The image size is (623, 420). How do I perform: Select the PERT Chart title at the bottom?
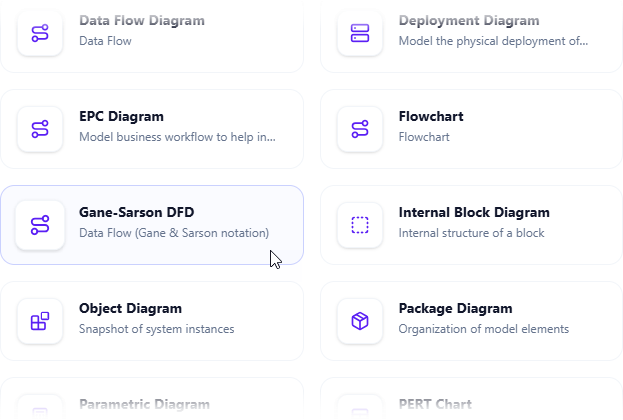tap(435, 405)
